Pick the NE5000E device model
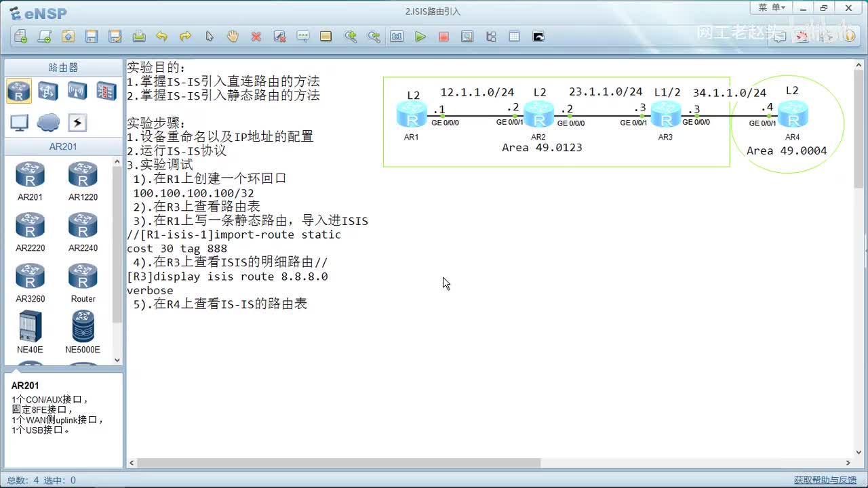The height and width of the screenshot is (488, 868). click(x=83, y=332)
